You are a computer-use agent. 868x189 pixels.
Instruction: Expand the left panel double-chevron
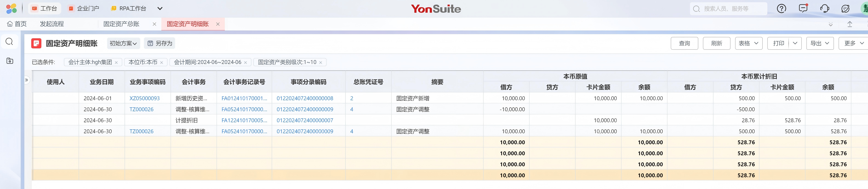point(27,80)
